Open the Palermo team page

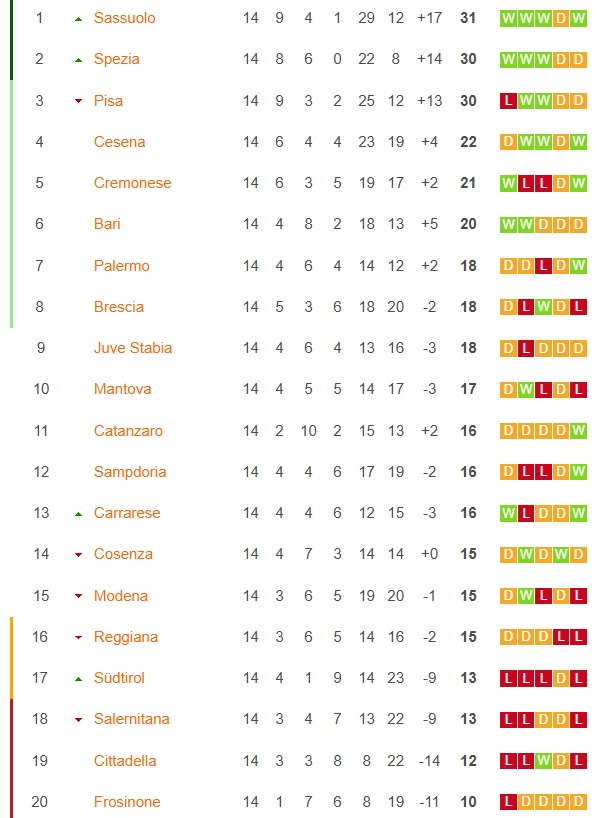(x=122, y=266)
